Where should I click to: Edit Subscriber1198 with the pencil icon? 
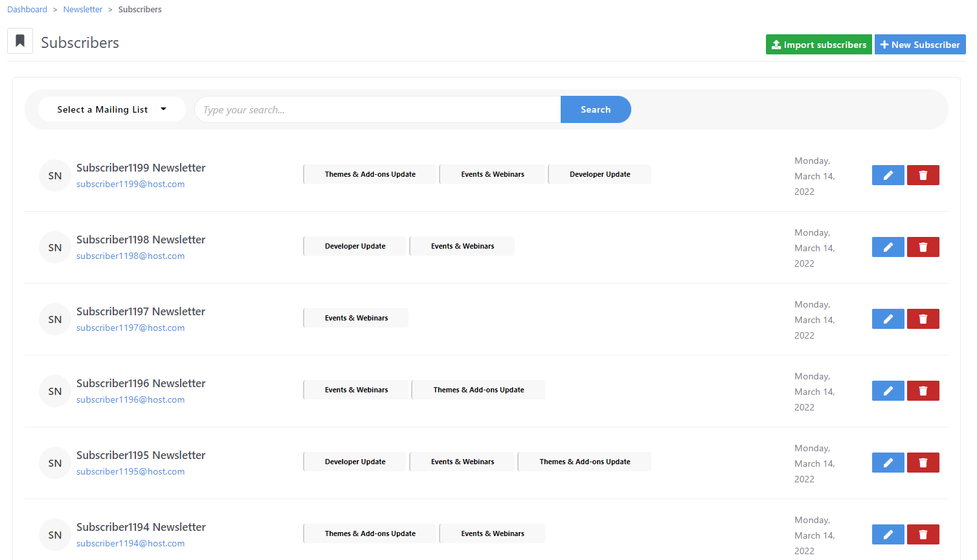(x=888, y=247)
